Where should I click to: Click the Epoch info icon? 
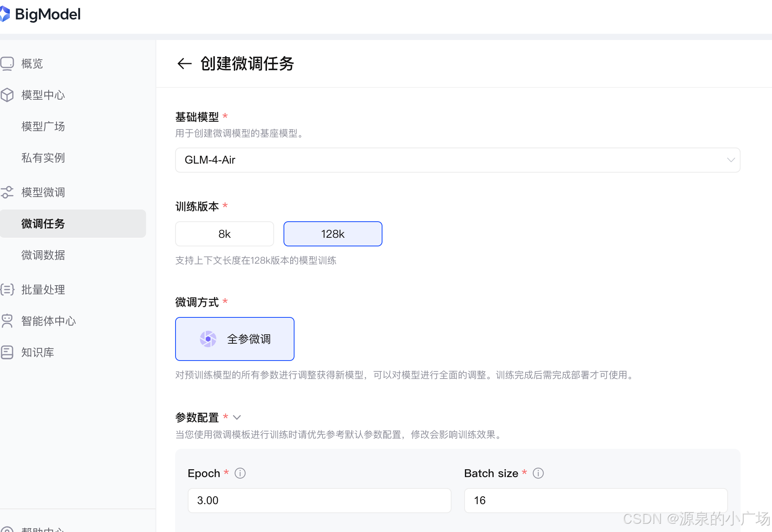click(240, 473)
